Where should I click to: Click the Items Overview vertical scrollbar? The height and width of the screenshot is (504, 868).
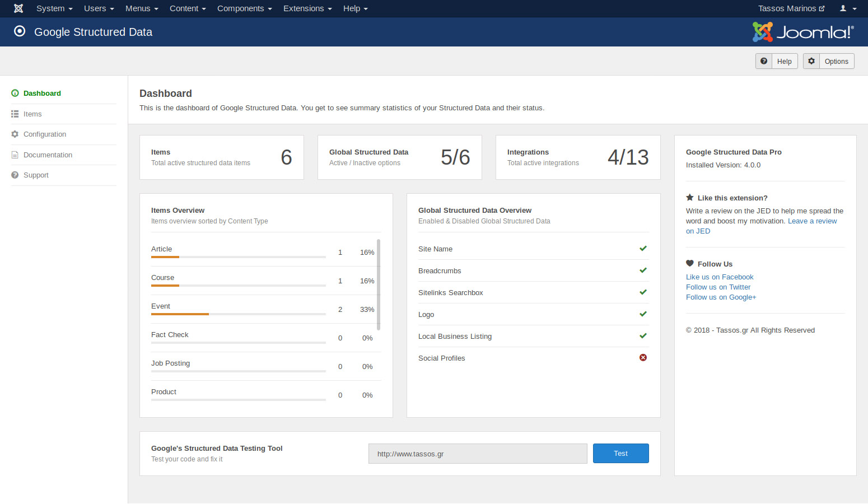coord(379,284)
